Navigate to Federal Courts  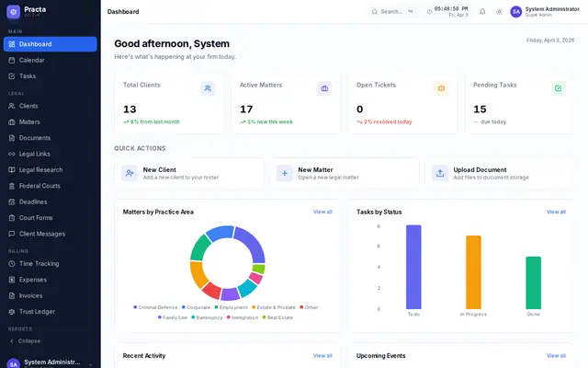(51, 186)
